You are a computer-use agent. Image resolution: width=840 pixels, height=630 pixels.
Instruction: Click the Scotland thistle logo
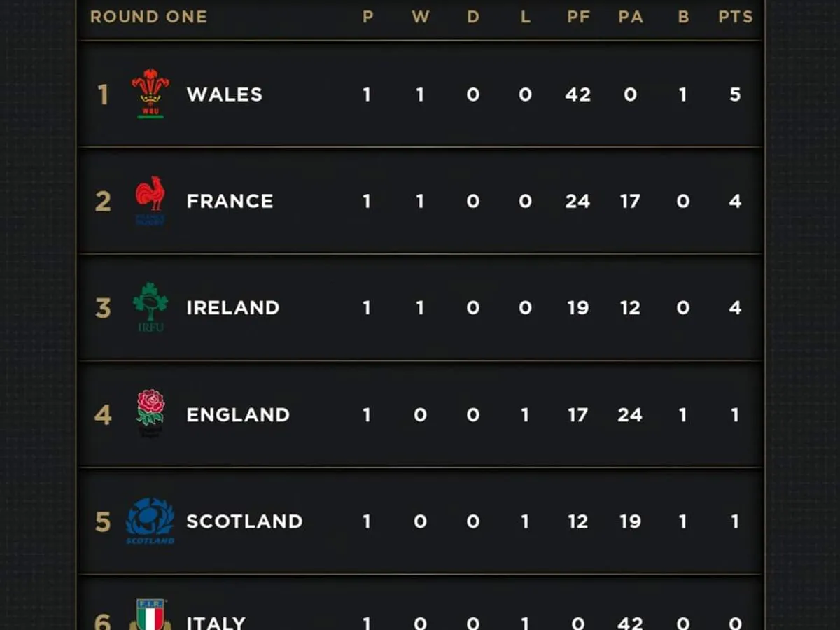tap(150, 521)
